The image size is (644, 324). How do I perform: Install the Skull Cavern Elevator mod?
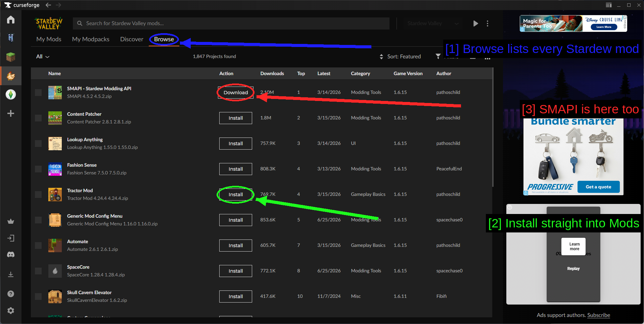pos(236,296)
